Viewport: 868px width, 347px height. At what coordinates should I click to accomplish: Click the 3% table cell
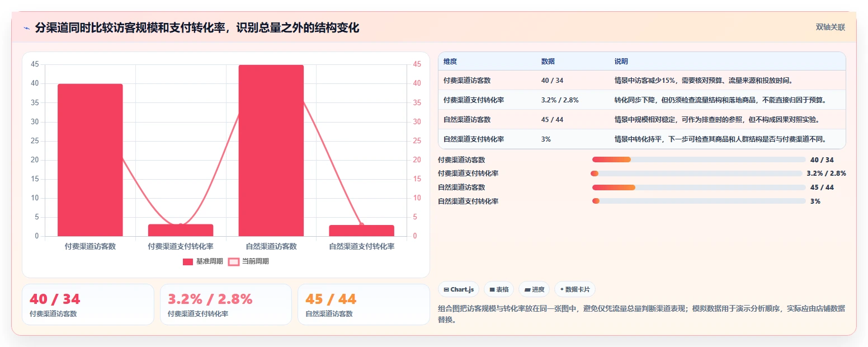tap(546, 139)
